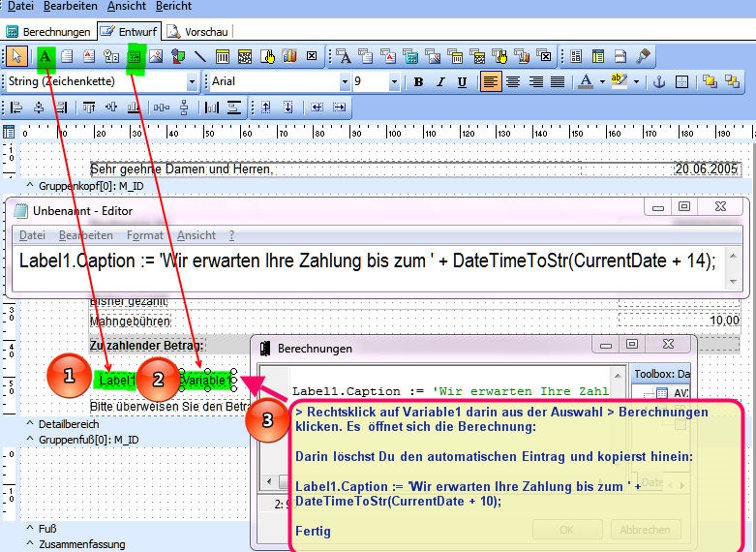Image resolution: width=756 pixels, height=552 pixels.
Task: Switch to the Entwurf tab
Action: [129, 32]
